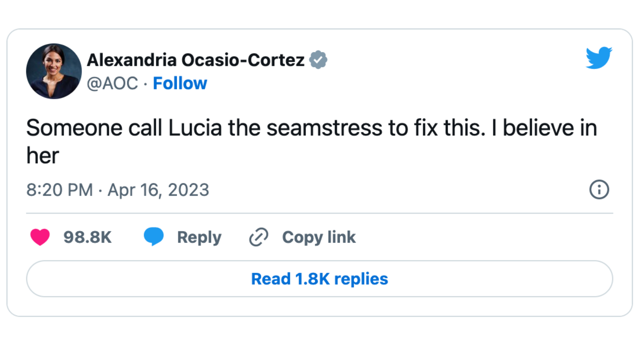The width and height of the screenshot is (644, 362).
Task: Click the blue reply speech bubble icon
Action: point(154,236)
